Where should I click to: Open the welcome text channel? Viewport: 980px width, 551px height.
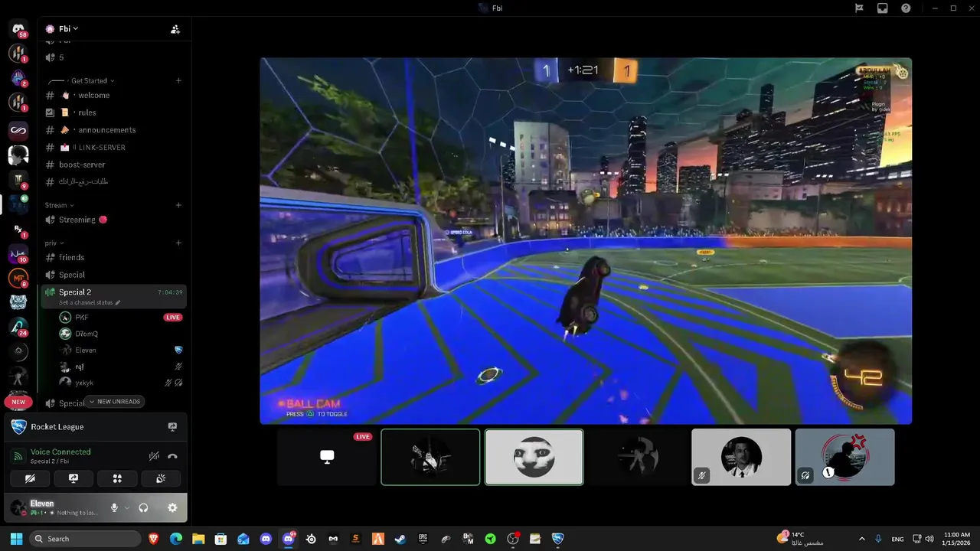113,95
